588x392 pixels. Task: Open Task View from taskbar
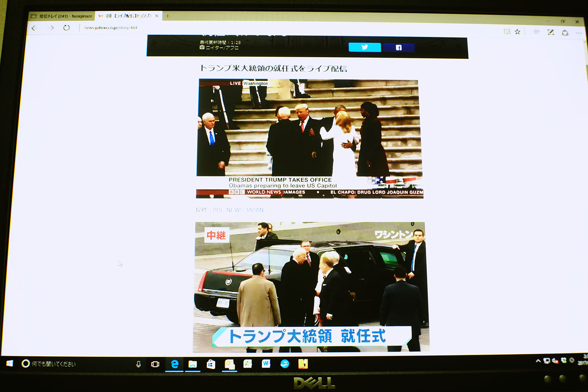[x=155, y=364]
